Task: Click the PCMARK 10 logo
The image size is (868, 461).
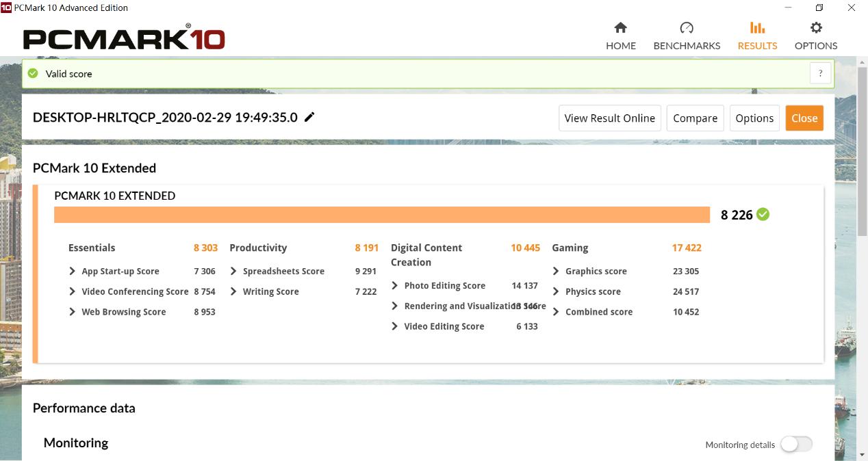Action: pyautogui.click(x=123, y=39)
